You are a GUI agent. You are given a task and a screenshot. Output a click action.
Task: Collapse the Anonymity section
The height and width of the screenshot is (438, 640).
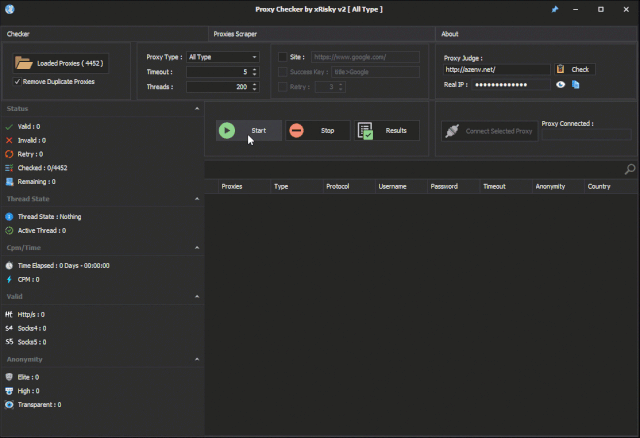[196, 359]
